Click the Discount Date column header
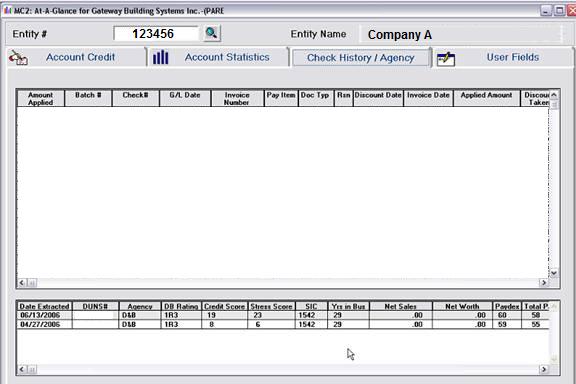Screen dimensions: 576x384 click(378, 98)
